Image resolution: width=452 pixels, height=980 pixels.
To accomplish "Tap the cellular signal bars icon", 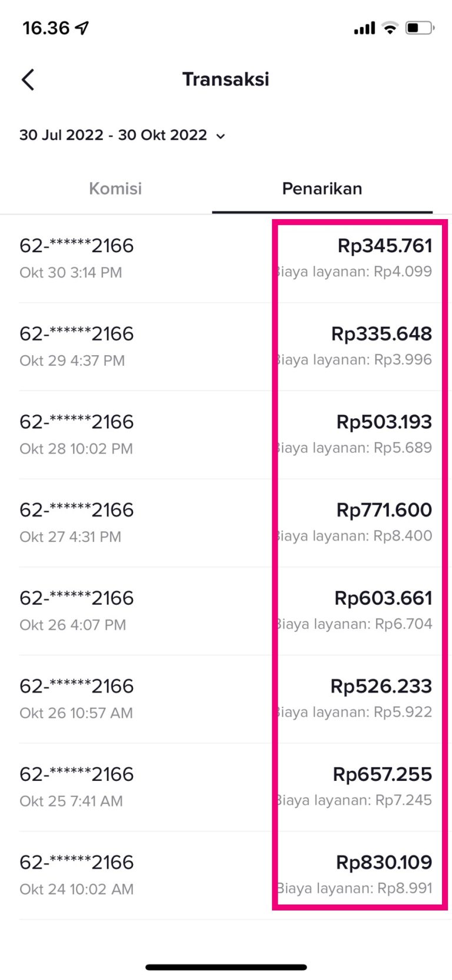I will (x=364, y=28).
